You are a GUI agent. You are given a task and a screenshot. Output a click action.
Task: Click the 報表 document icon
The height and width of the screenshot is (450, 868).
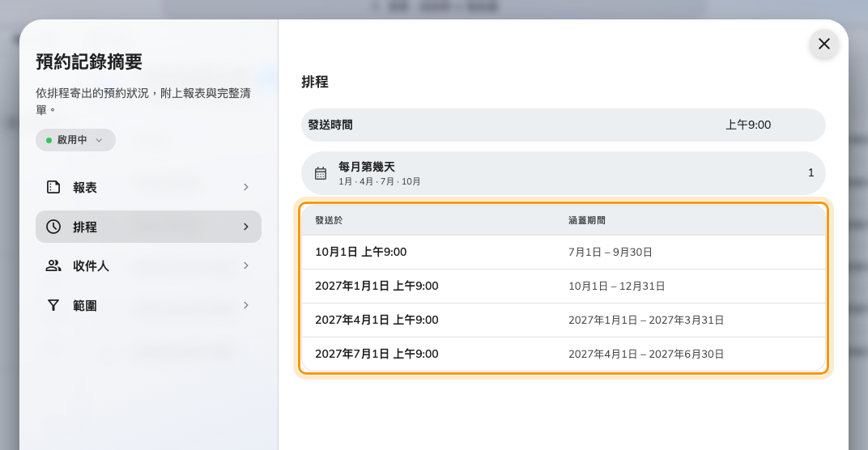53,187
